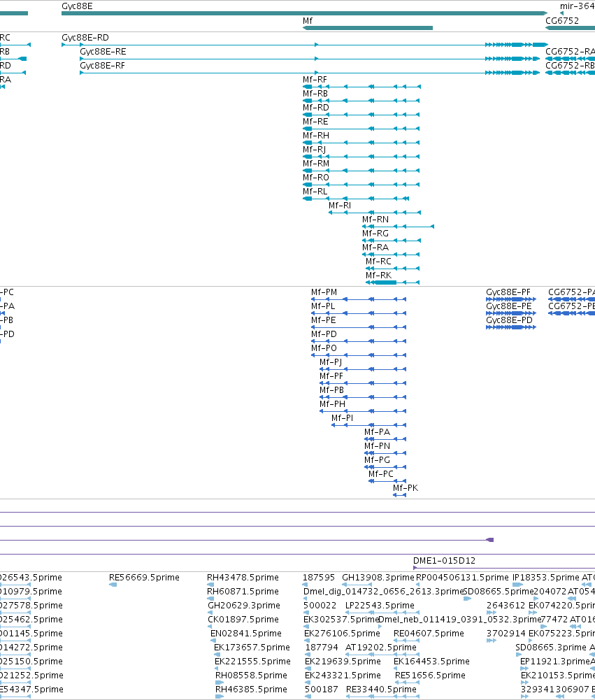Select the Mf-PD protein label
Image resolution: width=595 pixels, height=700 pixels.
pyautogui.click(x=324, y=334)
